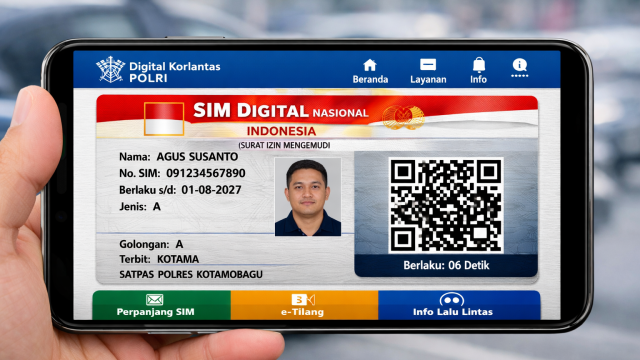Tap the golden Garuda emblem on card
This screenshot has width=640, height=360.
pyautogui.click(x=403, y=118)
